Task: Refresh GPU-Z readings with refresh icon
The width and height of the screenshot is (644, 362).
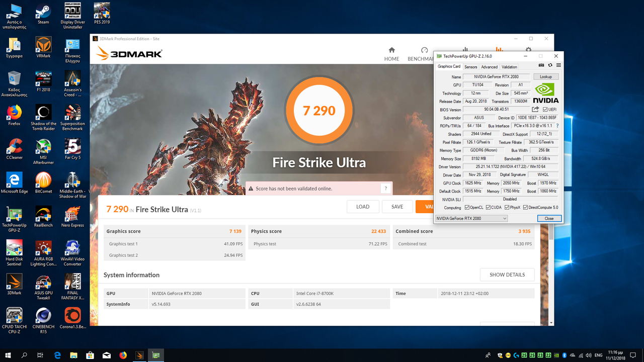Action: click(x=550, y=65)
